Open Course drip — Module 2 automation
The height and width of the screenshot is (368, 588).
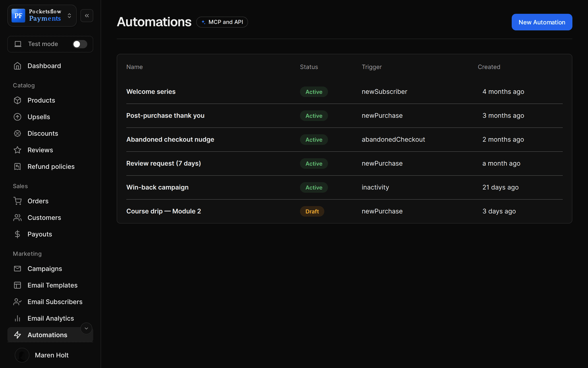tap(344, 211)
